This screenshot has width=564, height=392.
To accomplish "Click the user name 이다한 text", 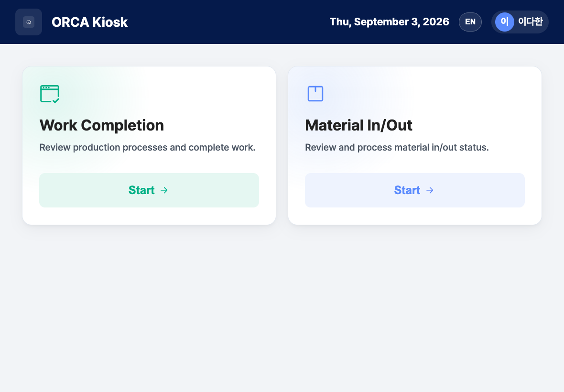I will click(x=530, y=22).
